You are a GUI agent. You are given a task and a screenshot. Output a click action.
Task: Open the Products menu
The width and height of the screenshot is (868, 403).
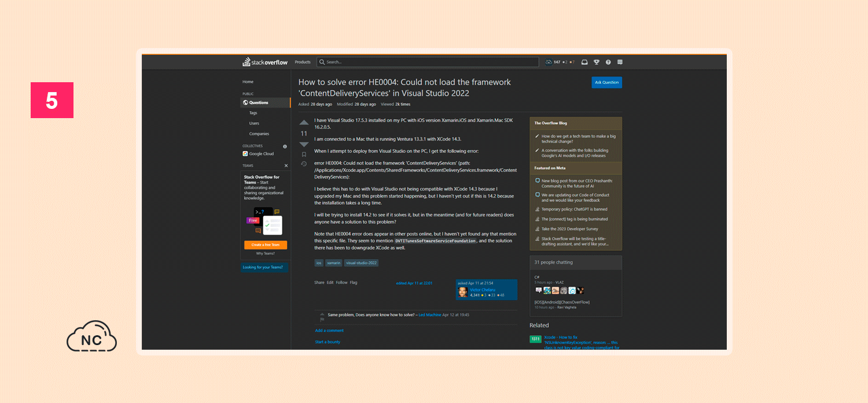[x=303, y=62]
